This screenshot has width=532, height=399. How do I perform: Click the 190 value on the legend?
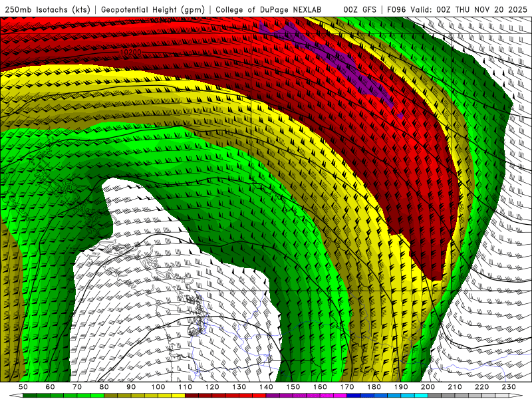pyautogui.click(x=401, y=387)
